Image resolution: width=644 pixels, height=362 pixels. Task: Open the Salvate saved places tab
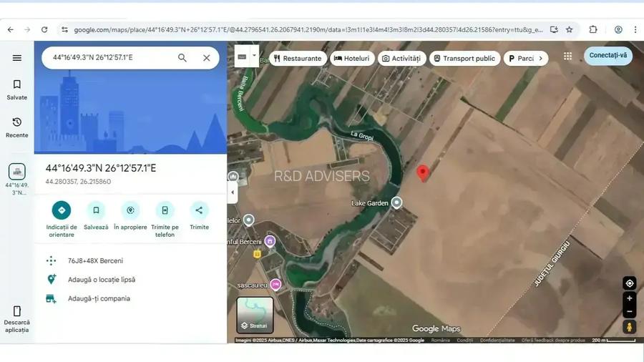17,89
